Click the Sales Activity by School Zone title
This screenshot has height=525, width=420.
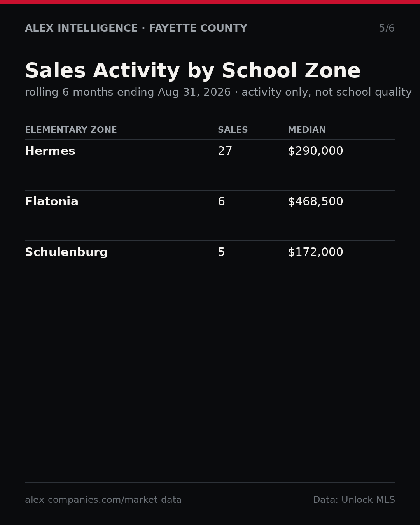[193, 72]
